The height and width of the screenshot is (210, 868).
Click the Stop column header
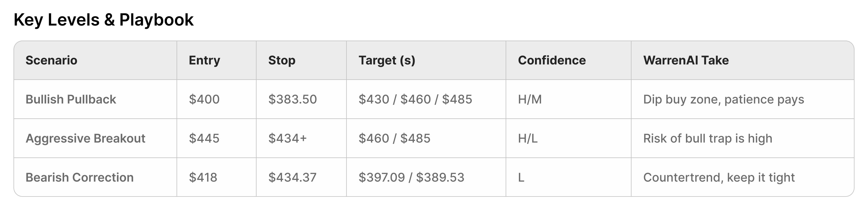click(282, 60)
